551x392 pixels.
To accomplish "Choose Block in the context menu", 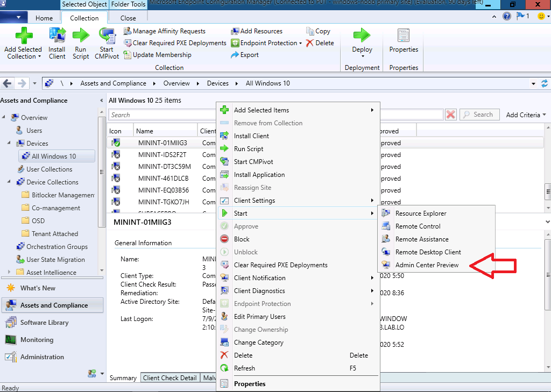I will click(x=298, y=239).
